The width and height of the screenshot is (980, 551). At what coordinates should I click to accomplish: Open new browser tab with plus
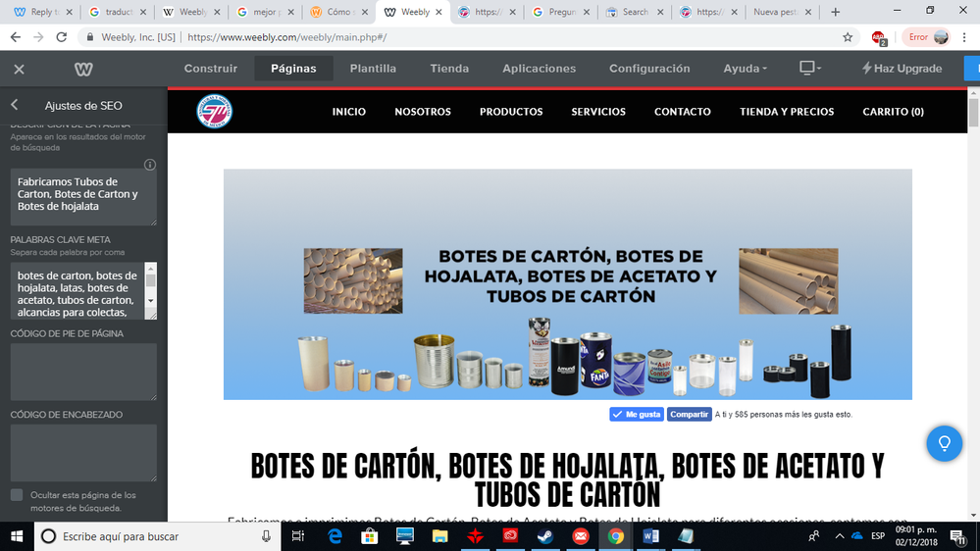tap(835, 12)
